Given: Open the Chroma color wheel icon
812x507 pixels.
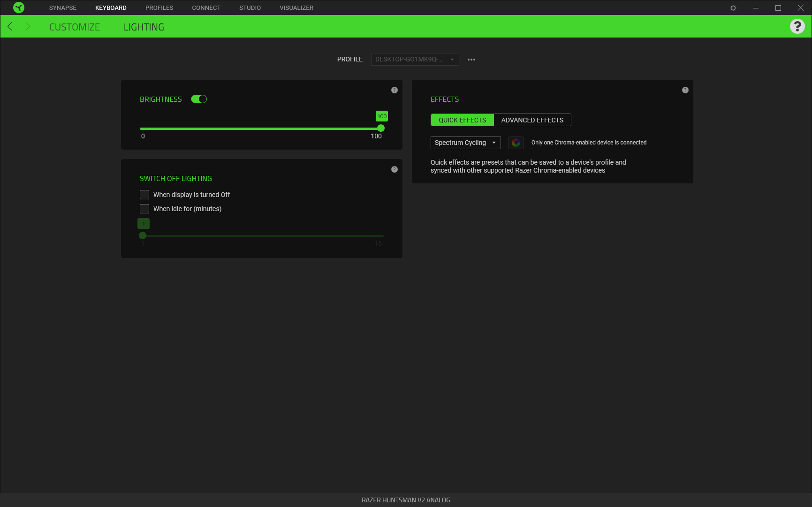Looking at the screenshot, I should (516, 143).
